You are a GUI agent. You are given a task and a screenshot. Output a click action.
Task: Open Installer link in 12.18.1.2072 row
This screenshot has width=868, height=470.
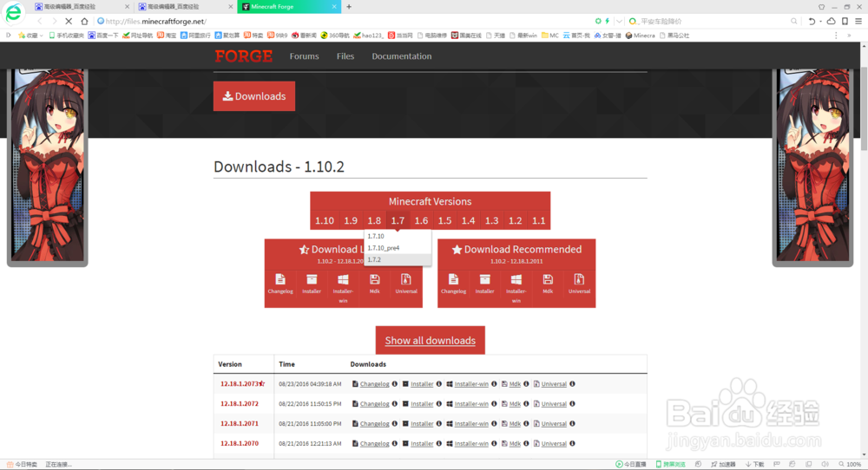[x=422, y=403]
